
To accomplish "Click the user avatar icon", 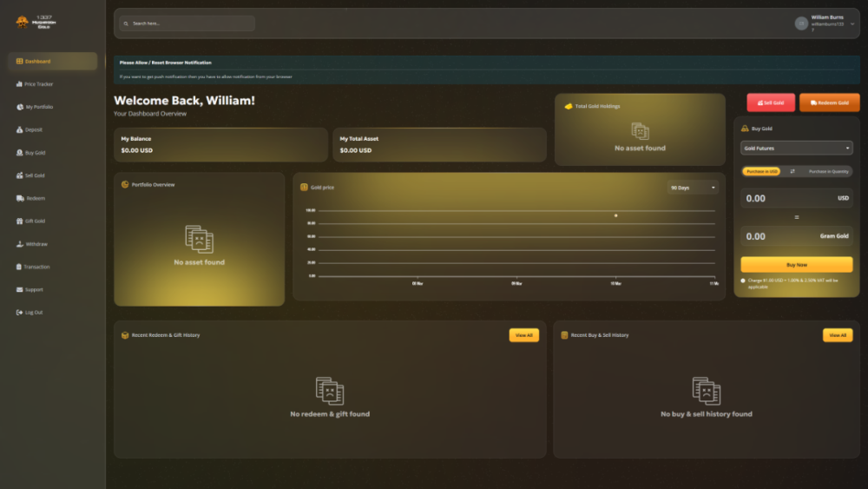I will click(801, 23).
